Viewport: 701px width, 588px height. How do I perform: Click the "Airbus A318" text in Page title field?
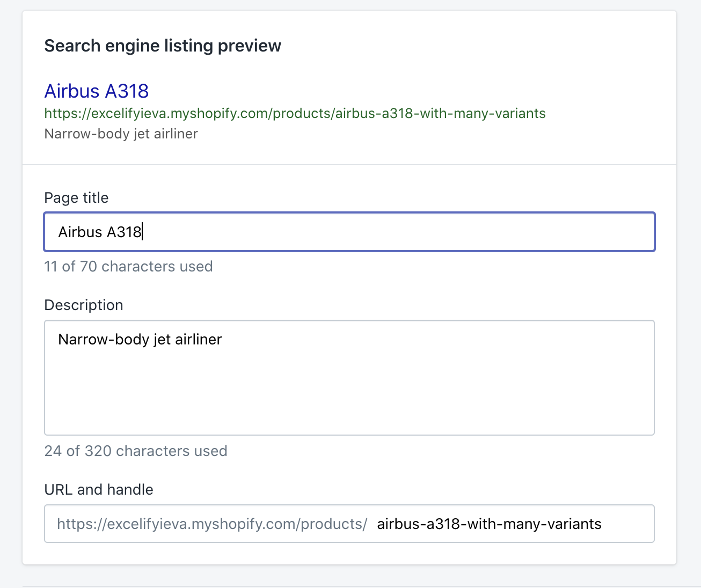click(x=99, y=232)
